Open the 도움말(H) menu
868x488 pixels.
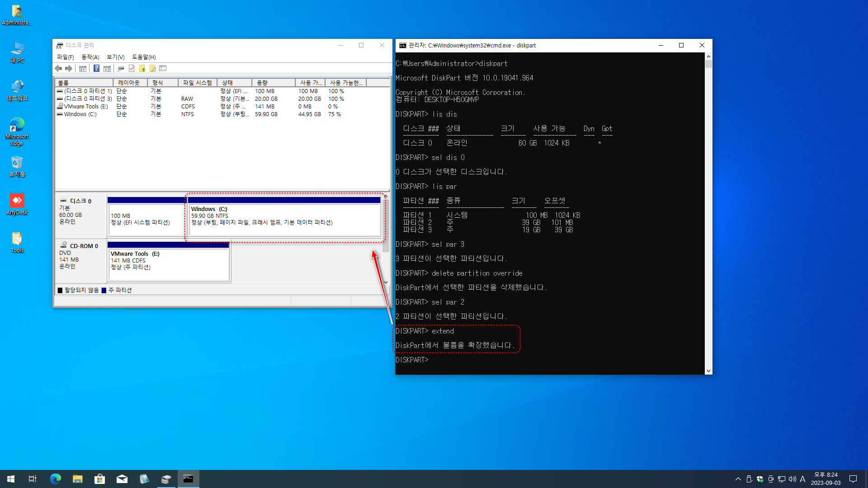tap(144, 57)
